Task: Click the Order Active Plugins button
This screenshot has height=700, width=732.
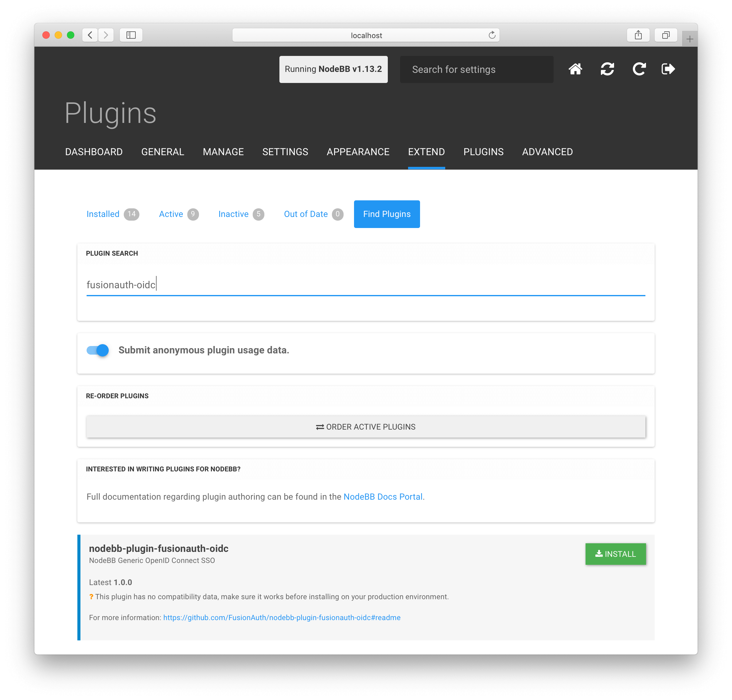Action: [x=365, y=427]
